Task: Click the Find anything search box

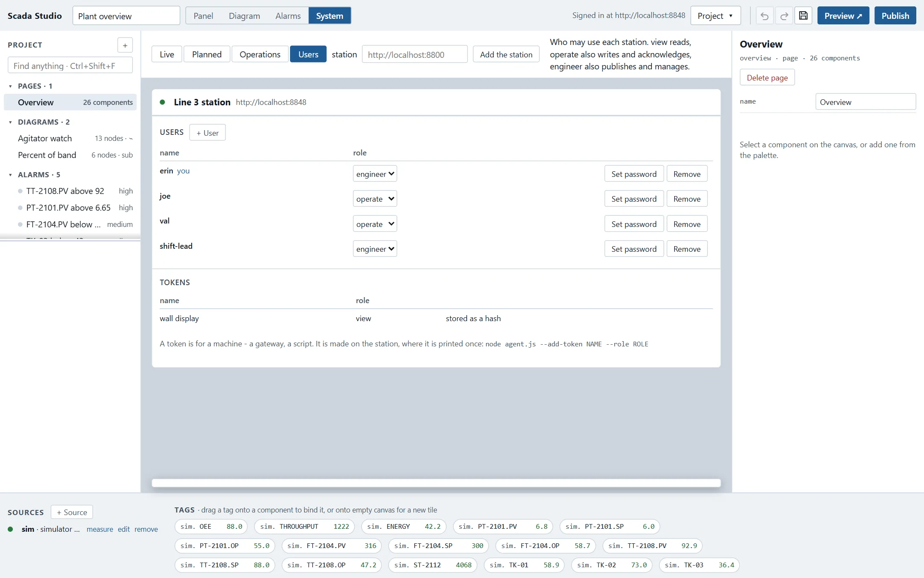Action: (70, 66)
